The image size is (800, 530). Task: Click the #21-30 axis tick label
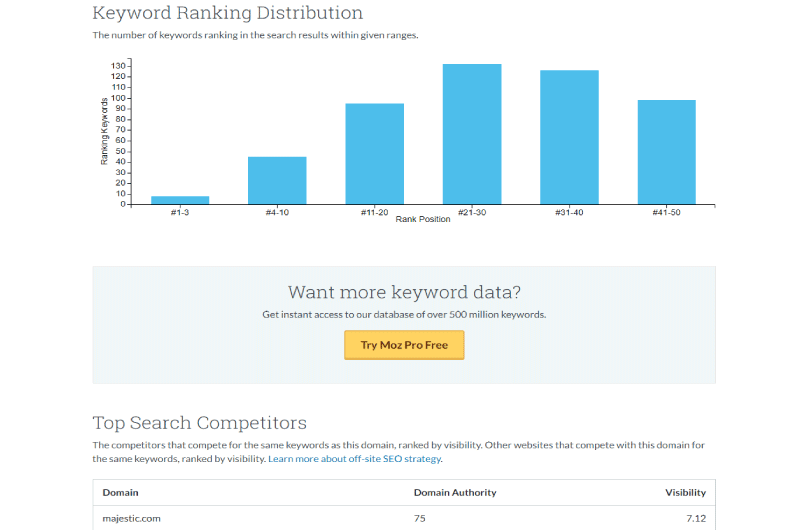(x=472, y=212)
